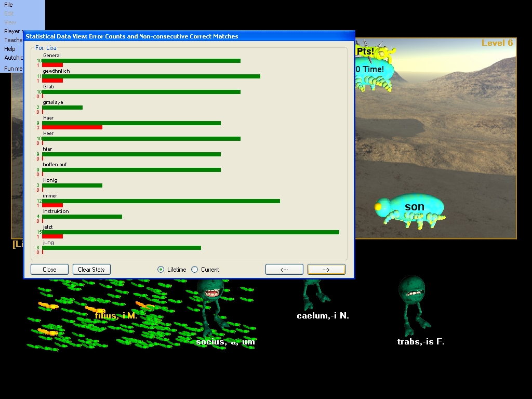Click the 'filius, -i M.' word label
Image resolution: width=532 pixels, height=399 pixels.
pos(116,315)
